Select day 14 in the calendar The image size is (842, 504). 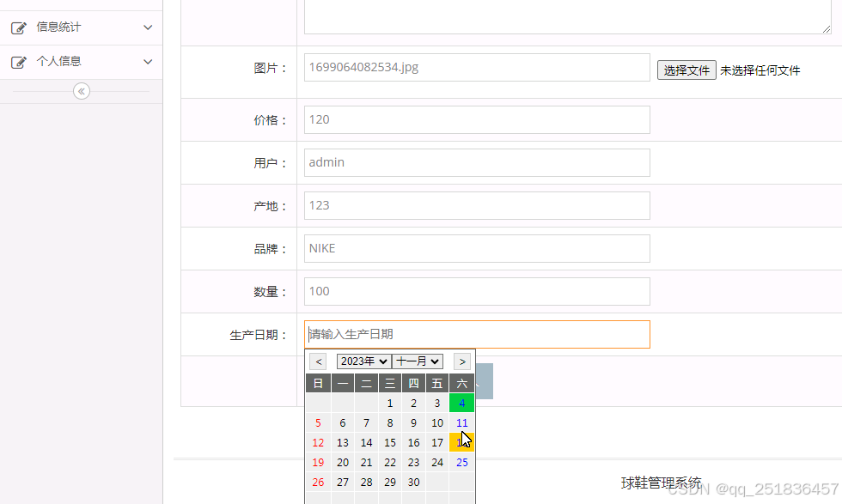(366, 443)
